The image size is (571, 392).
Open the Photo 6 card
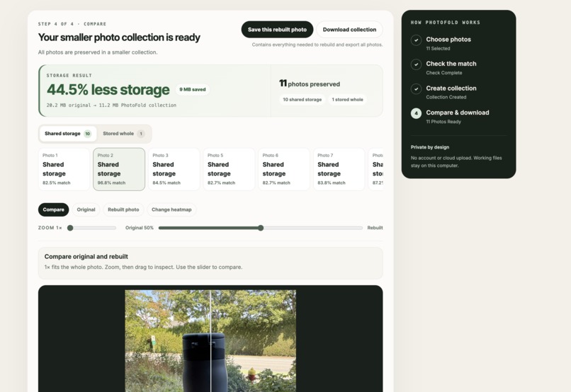pyautogui.click(x=284, y=169)
